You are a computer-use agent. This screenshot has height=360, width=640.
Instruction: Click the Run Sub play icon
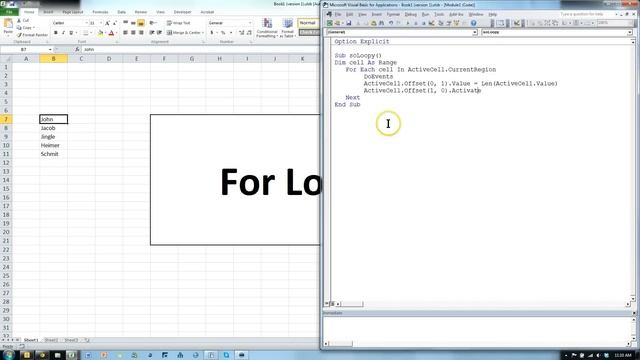tap(407, 23)
